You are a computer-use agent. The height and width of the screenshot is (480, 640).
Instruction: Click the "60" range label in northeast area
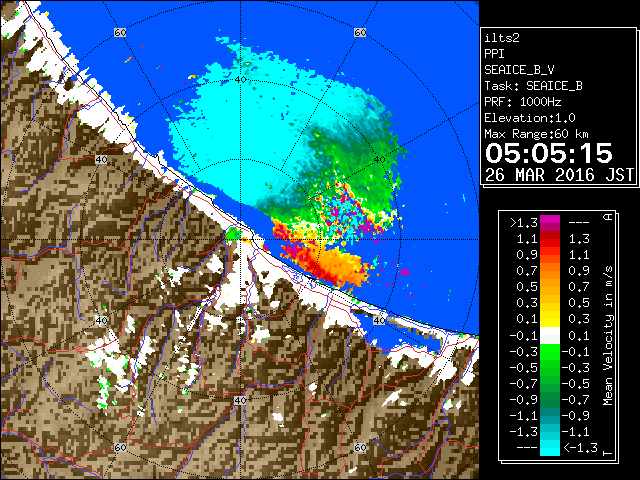click(x=360, y=32)
